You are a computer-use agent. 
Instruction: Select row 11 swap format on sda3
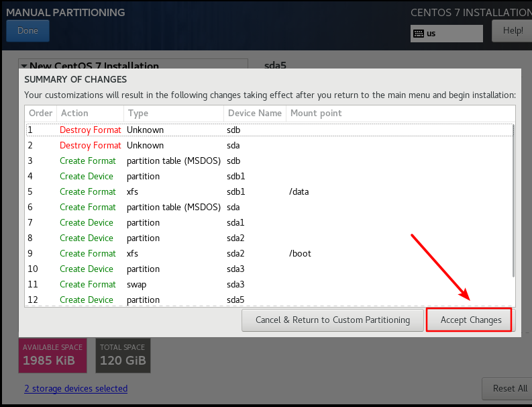click(x=270, y=284)
